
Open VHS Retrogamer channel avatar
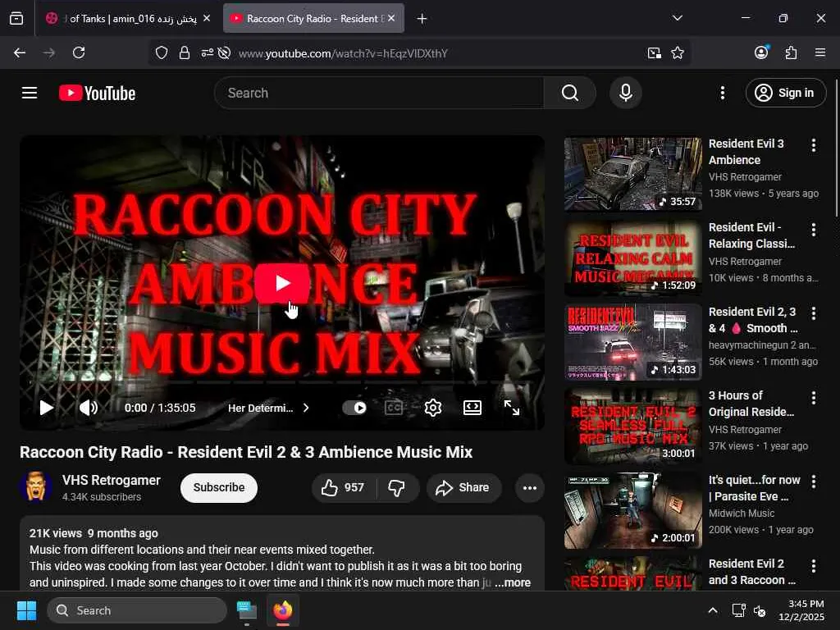pos(36,487)
